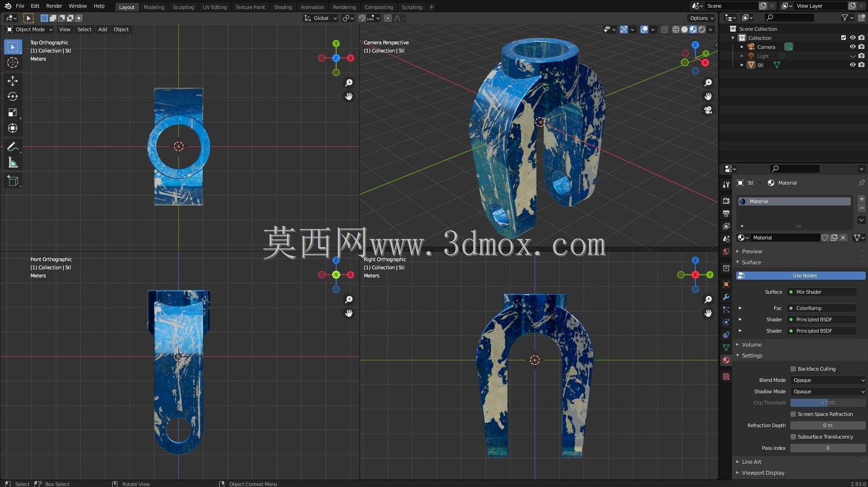The height and width of the screenshot is (487, 868).
Task: Select the Measure tool
Action: pyautogui.click(x=13, y=163)
